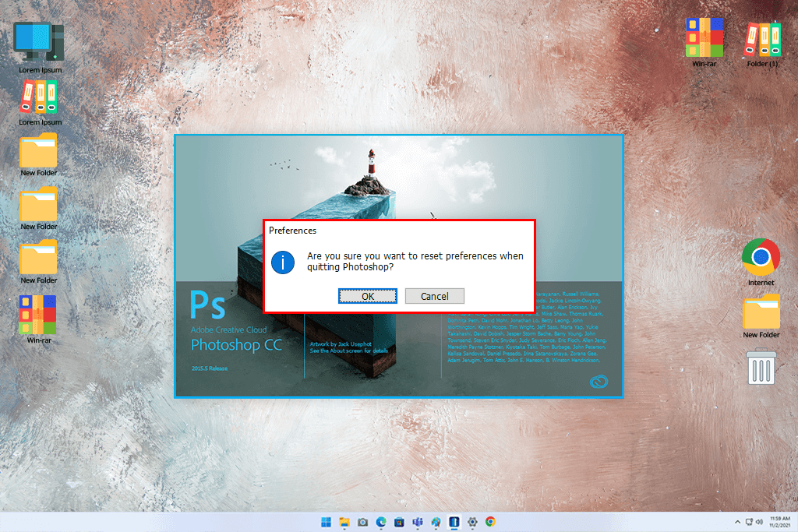Confirm resetting preferences with OK

(x=368, y=296)
